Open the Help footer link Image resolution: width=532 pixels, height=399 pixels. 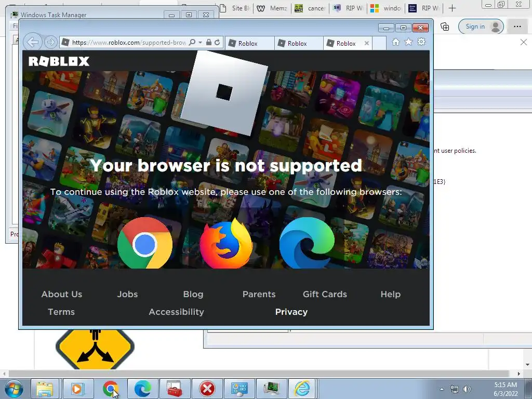pos(391,294)
